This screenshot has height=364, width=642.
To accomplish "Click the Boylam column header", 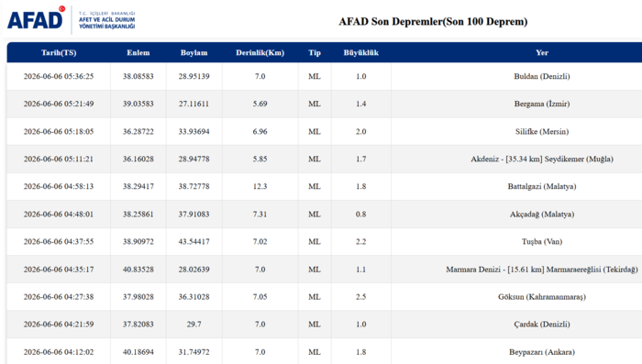I will coord(194,52).
